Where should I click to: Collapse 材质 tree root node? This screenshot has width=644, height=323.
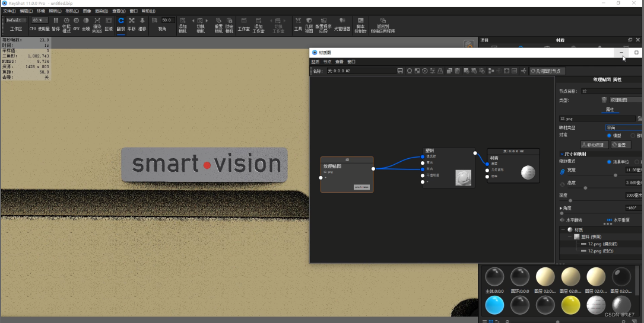point(563,229)
